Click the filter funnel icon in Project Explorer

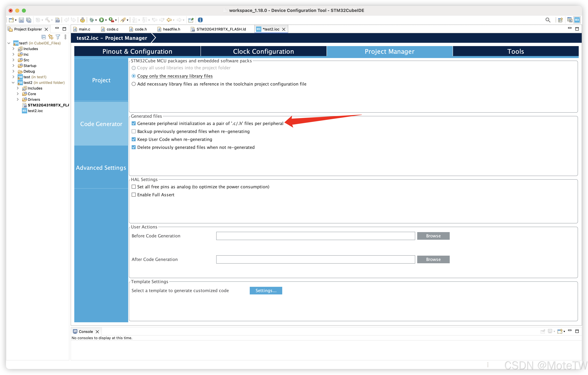pyautogui.click(x=58, y=37)
